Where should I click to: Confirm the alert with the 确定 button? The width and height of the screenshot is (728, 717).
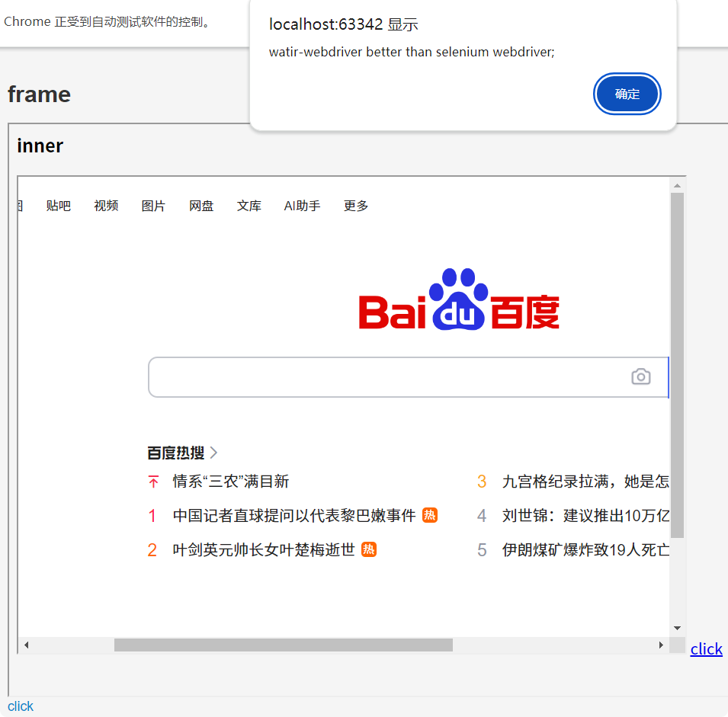[627, 94]
